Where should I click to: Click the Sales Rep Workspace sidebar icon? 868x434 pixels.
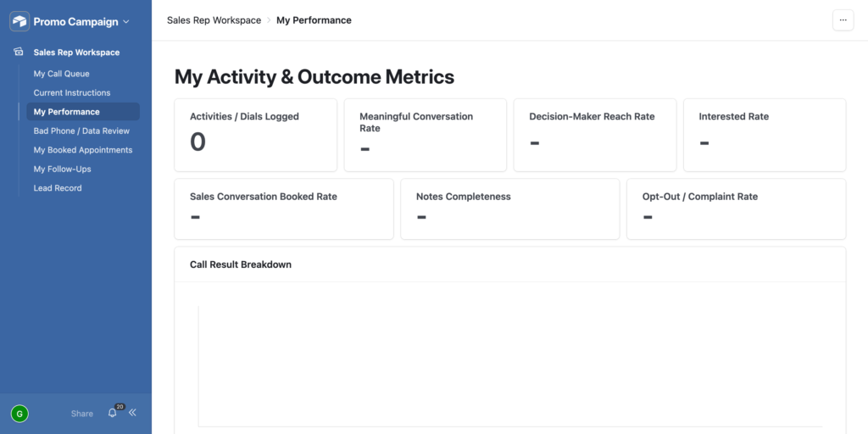pyautogui.click(x=19, y=52)
